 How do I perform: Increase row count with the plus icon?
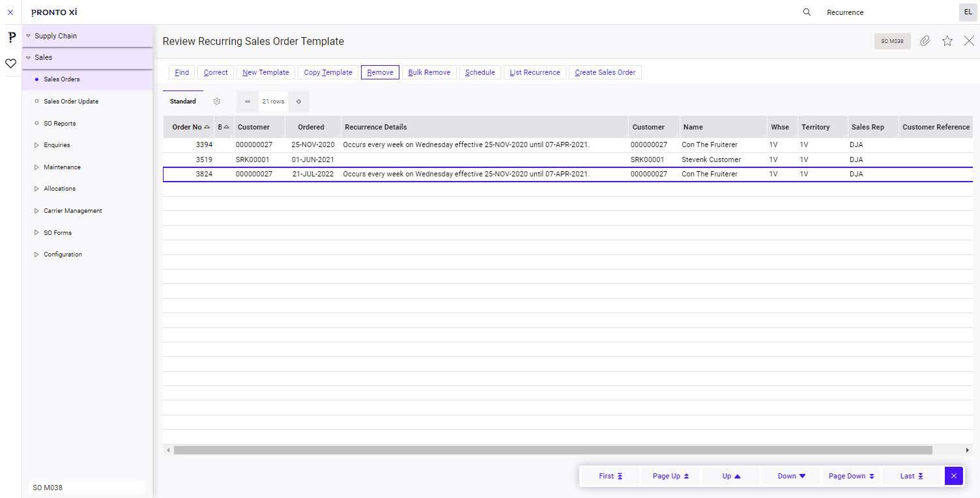[x=299, y=102]
